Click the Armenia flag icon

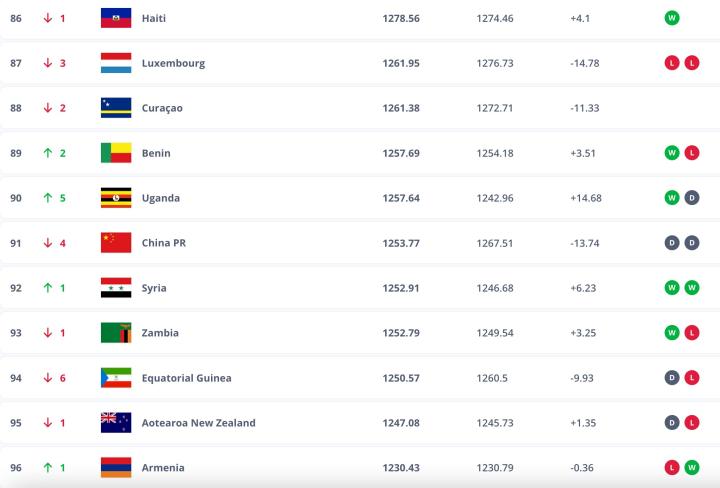116,468
